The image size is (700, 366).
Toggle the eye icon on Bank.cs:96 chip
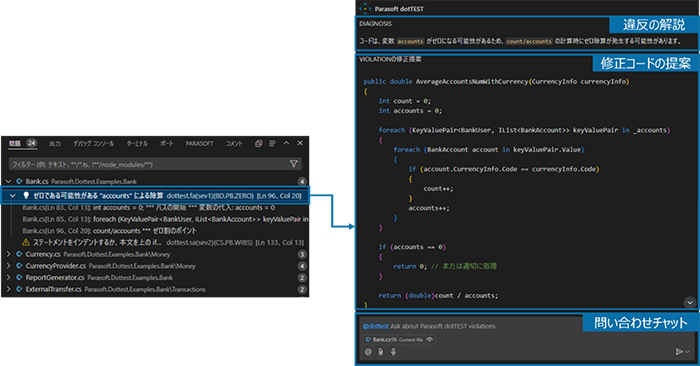coord(429,340)
